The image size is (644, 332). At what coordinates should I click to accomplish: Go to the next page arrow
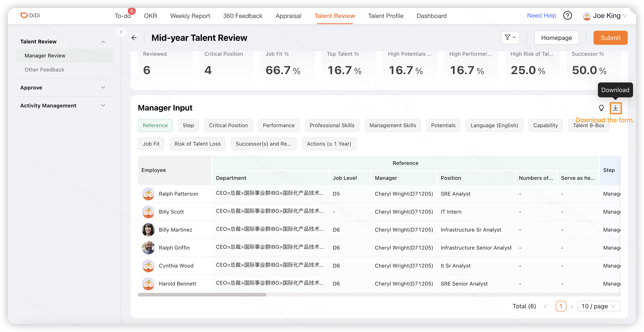click(572, 306)
